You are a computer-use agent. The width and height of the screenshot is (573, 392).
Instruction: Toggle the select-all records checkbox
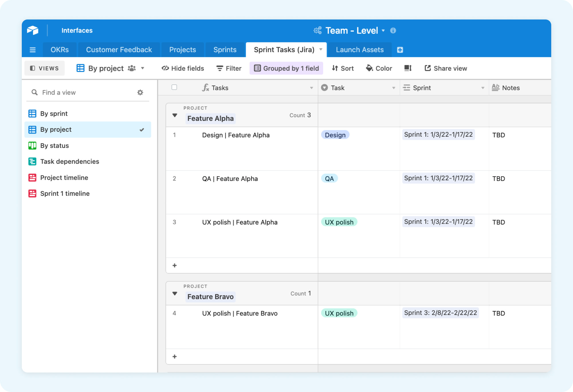click(174, 87)
